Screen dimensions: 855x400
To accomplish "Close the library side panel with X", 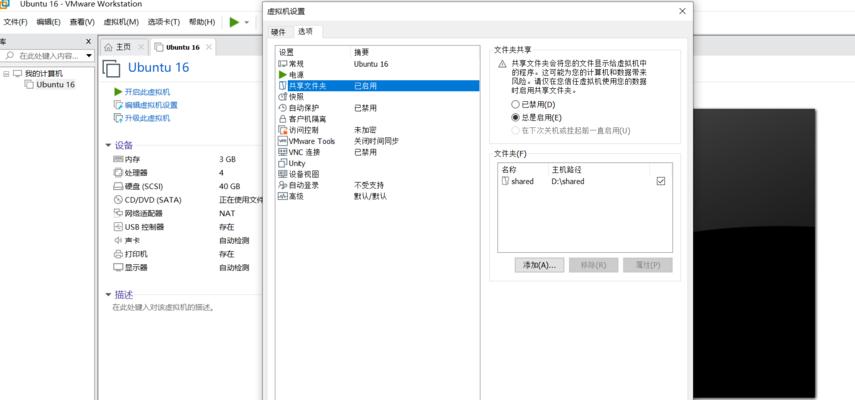I will pos(89,41).
